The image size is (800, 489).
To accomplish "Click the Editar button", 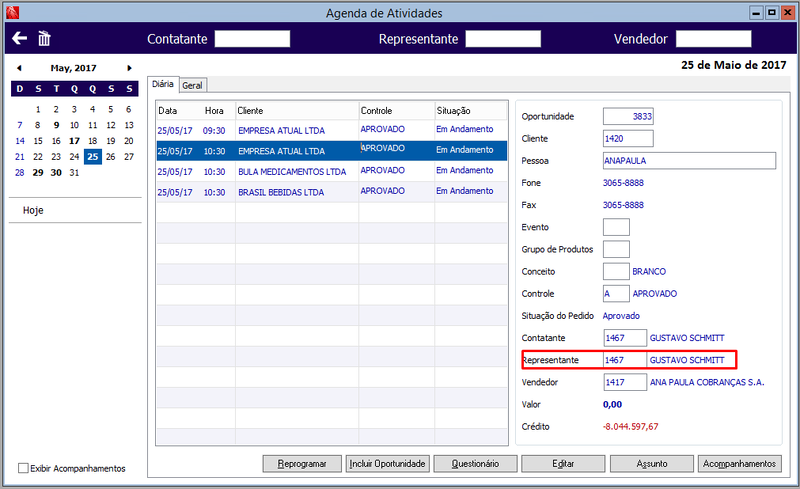I will pos(563,463).
